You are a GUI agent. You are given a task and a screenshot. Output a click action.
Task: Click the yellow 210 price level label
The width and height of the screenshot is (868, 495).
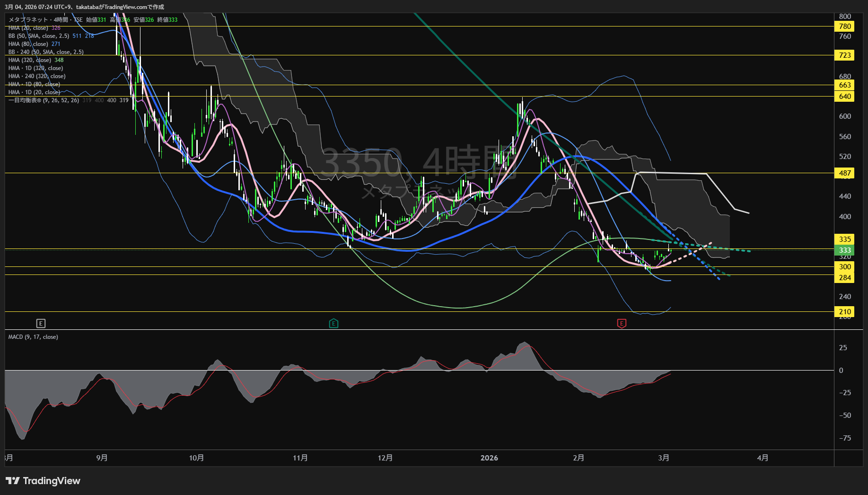[845, 312]
